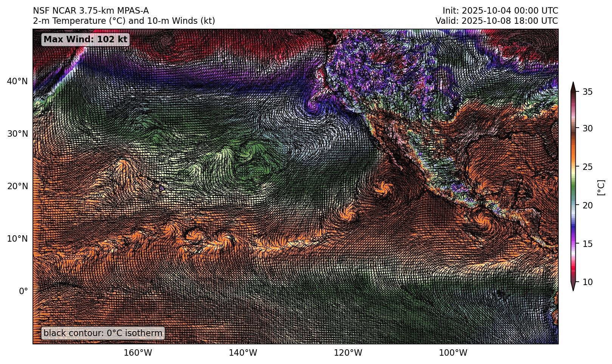Click the 2-m Temperature and 10-m Winds subtitle

click(124, 21)
